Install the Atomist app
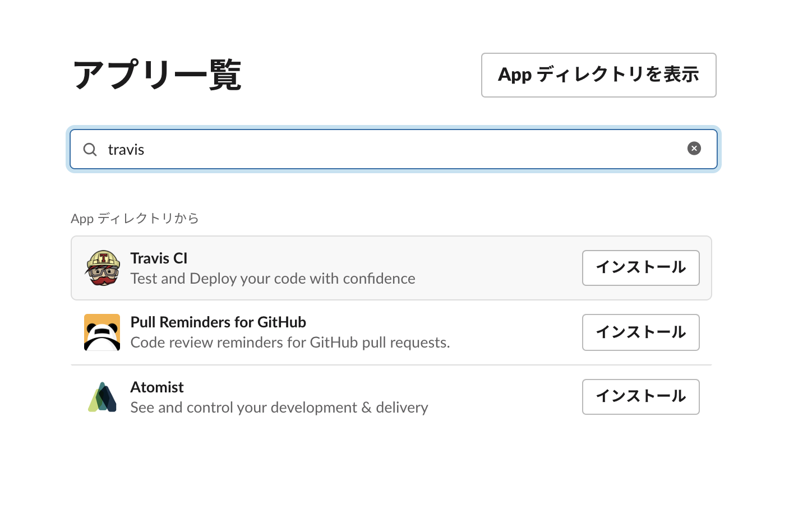 (640, 397)
